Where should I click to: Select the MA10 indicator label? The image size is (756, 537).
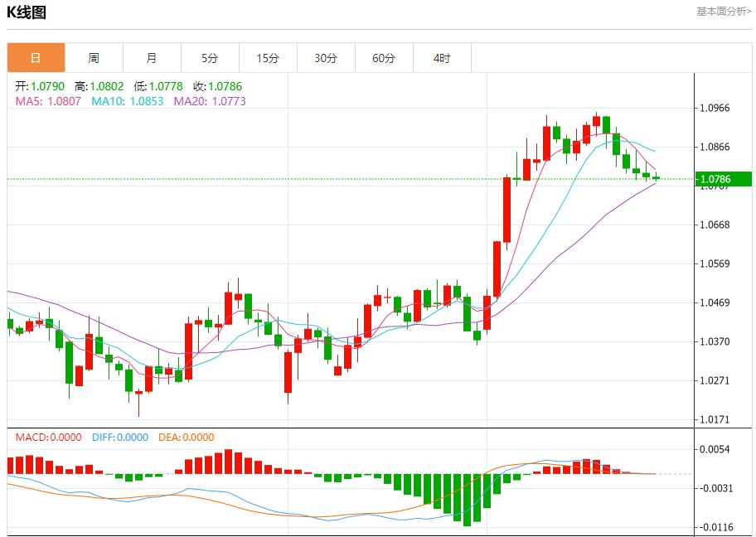point(127,101)
